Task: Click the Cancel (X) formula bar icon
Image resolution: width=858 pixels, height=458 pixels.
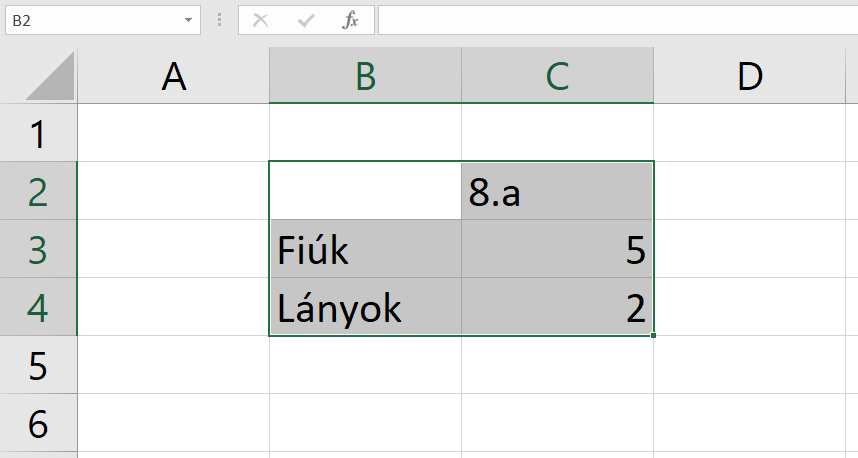Action: [261, 20]
